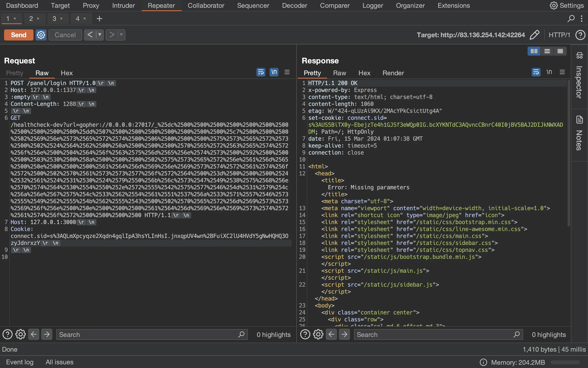Open the Logger tab
Screen dimensions: 588x368
[x=373, y=5]
